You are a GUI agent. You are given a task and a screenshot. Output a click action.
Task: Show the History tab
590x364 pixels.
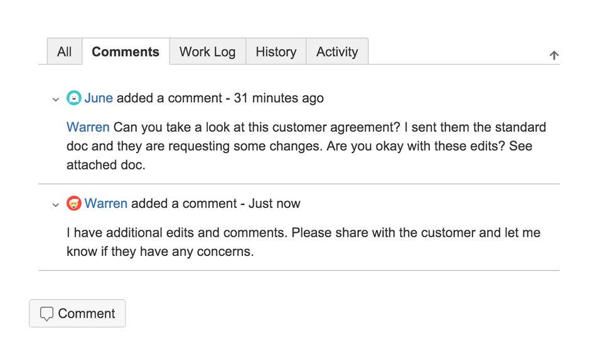pos(276,52)
